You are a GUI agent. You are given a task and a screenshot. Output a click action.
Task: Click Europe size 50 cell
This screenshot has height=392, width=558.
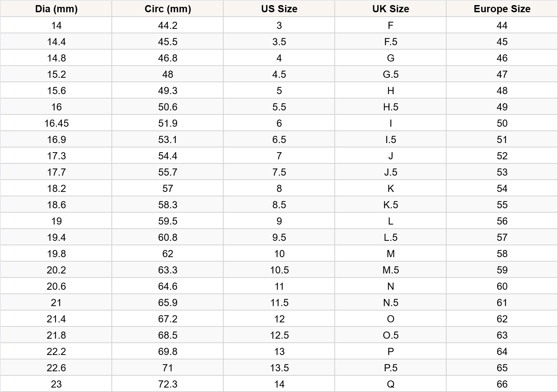click(x=502, y=123)
